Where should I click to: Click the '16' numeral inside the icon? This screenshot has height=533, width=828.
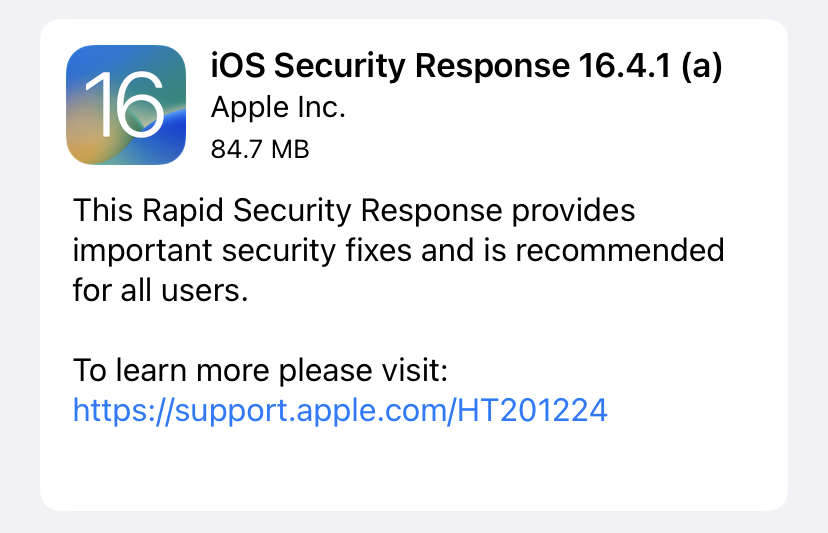point(126,102)
